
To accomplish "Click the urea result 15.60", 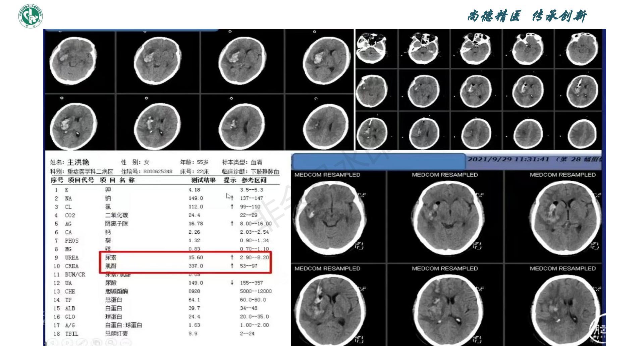I will pos(196,257).
